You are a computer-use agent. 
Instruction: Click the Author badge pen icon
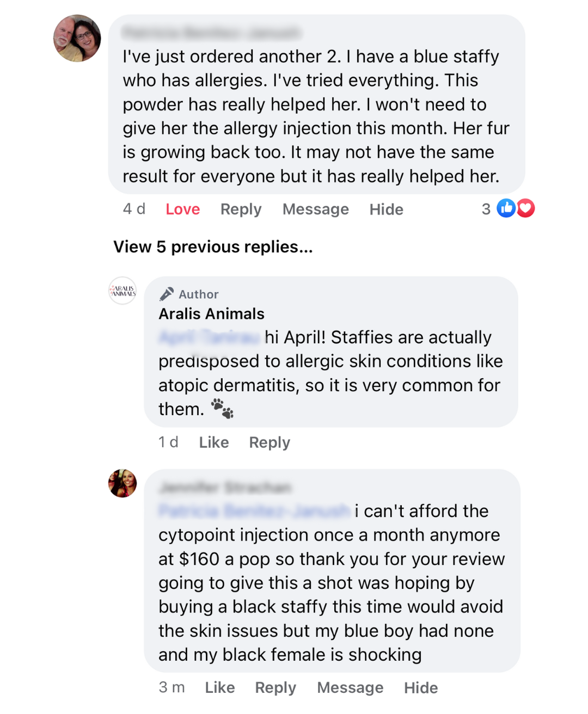(x=167, y=294)
